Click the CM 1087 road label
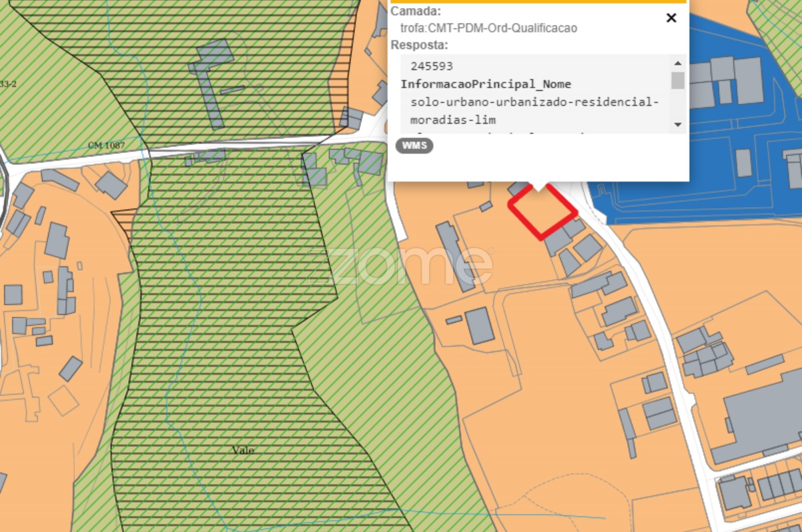 point(106,145)
